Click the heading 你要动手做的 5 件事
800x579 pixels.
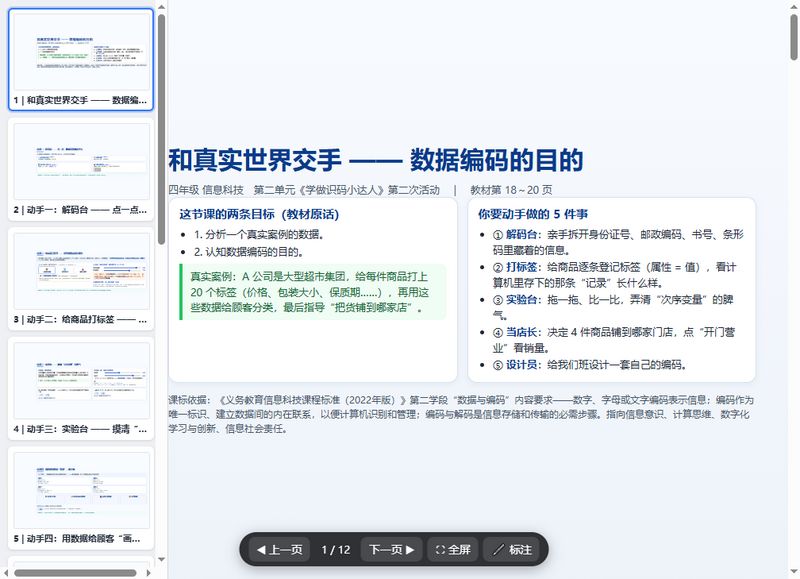click(x=533, y=214)
